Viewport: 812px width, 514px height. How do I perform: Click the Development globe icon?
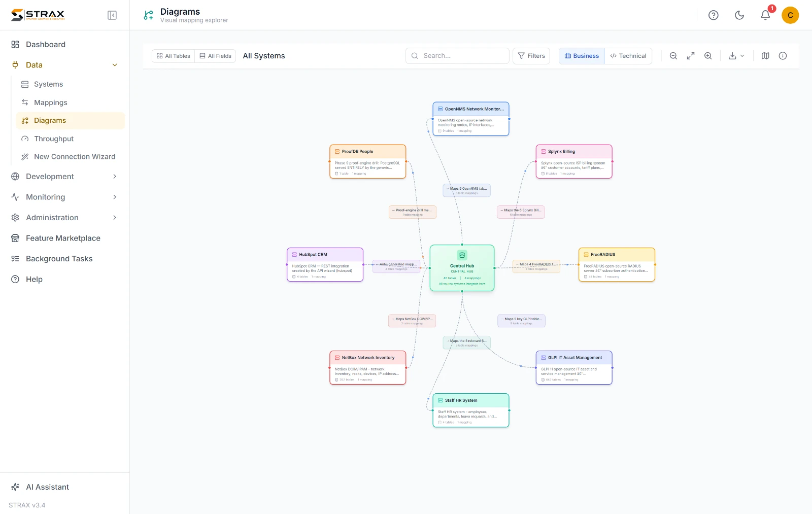15,177
